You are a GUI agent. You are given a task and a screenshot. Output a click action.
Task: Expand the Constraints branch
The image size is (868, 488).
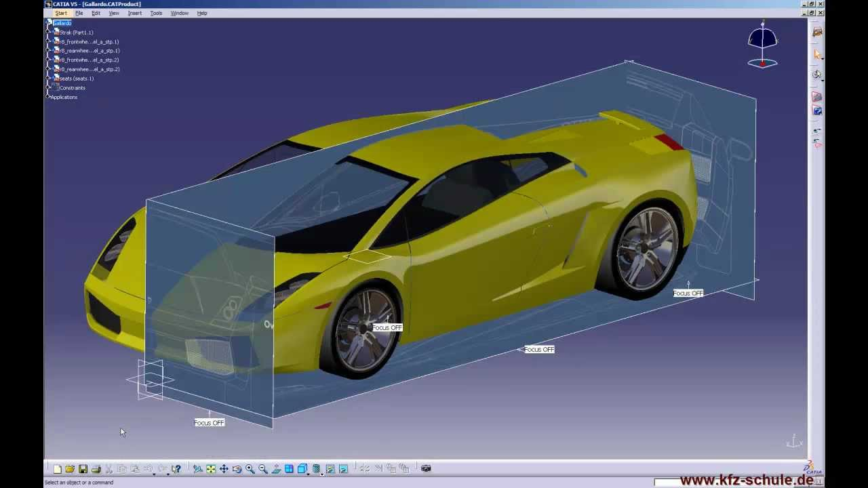[x=48, y=87]
